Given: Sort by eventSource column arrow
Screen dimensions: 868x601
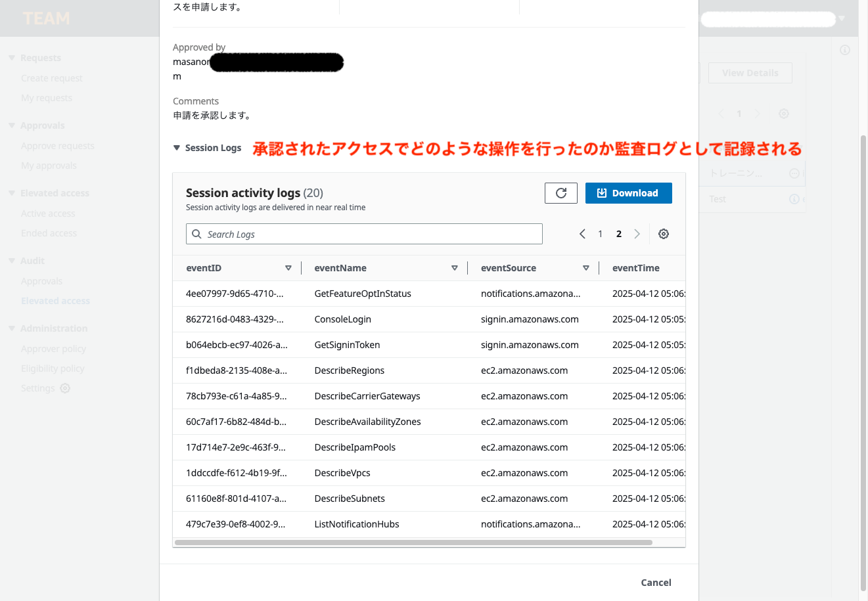Looking at the screenshot, I should click(x=585, y=268).
